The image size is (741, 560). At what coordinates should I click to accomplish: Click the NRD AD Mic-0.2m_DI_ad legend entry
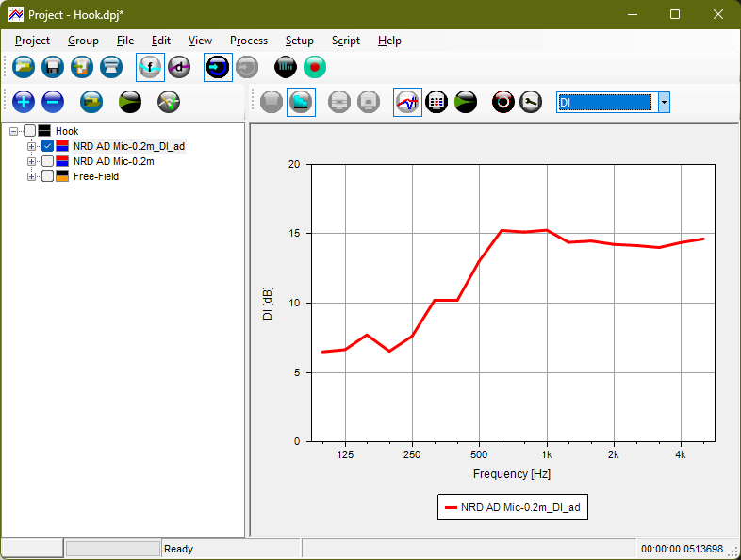point(513,507)
